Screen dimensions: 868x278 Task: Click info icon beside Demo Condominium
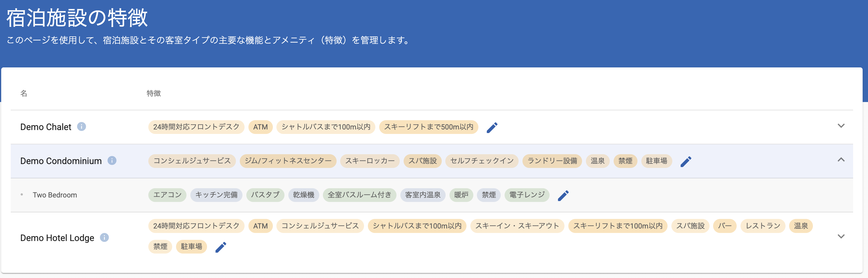point(112,160)
